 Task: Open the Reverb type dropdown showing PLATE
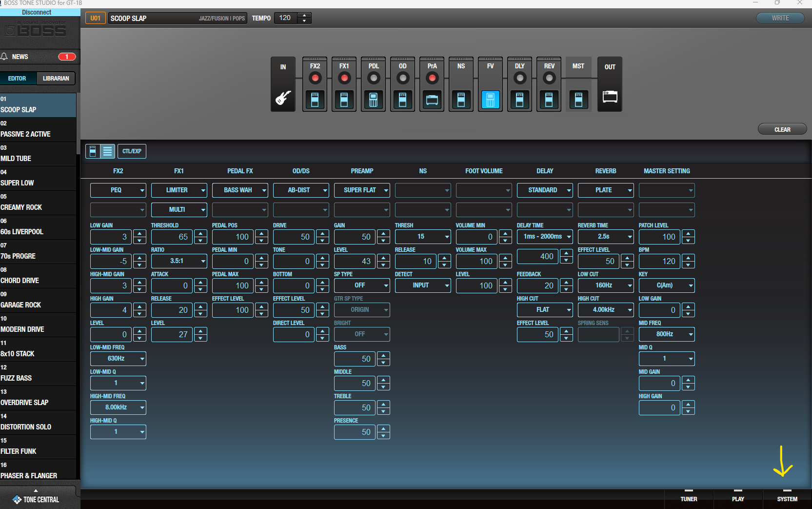pos(606,190)
